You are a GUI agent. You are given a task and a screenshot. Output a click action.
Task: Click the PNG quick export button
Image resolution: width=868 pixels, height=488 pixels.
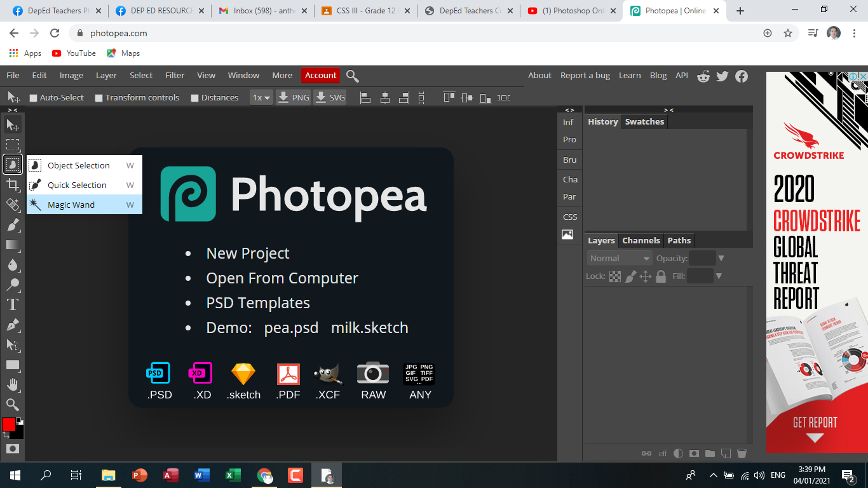click(x=294, y=97)
